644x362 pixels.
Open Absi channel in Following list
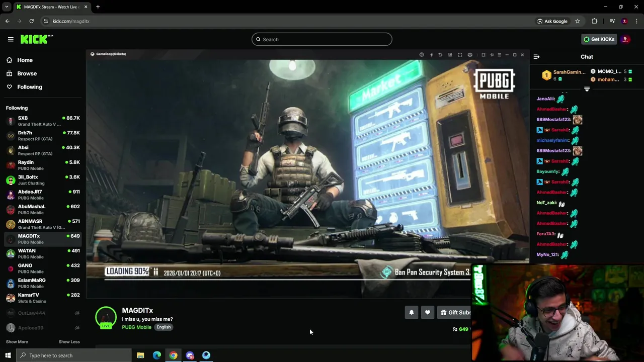[43, 150]
